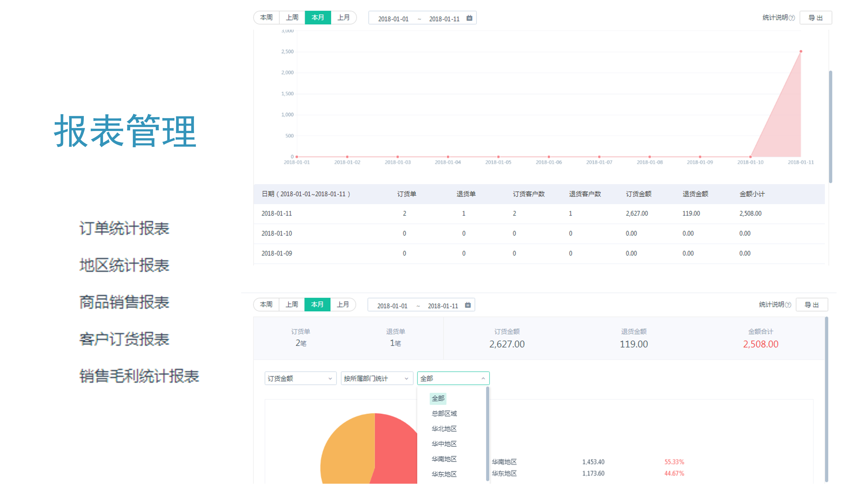
Task: Open the calendar icon in the lower date range
Action: 468,305
